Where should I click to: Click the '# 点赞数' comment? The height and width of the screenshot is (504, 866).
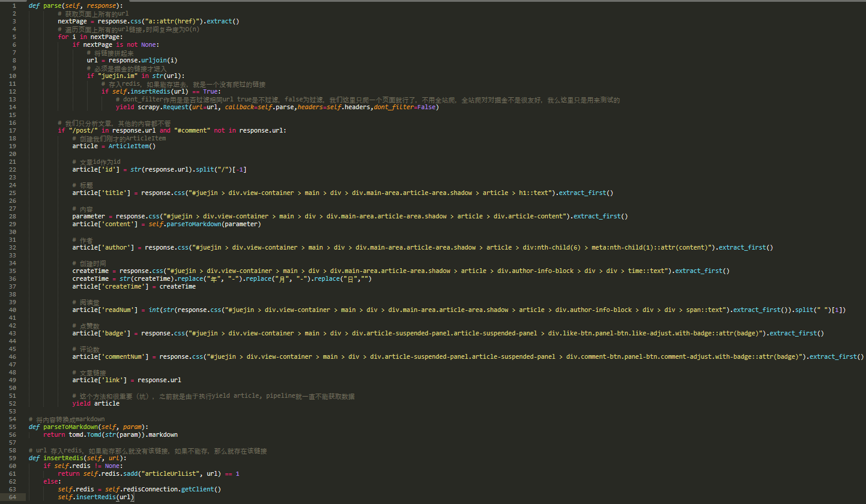(x=86, y=325)
